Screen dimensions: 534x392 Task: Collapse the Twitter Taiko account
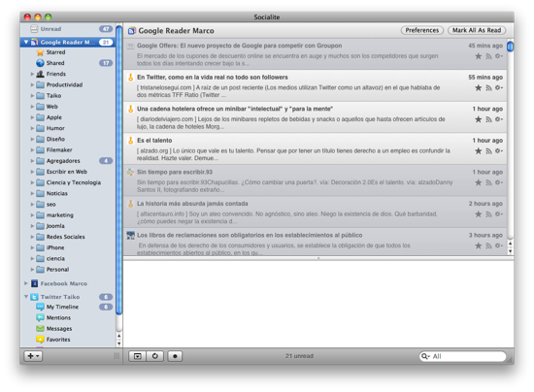coord(26,297)
